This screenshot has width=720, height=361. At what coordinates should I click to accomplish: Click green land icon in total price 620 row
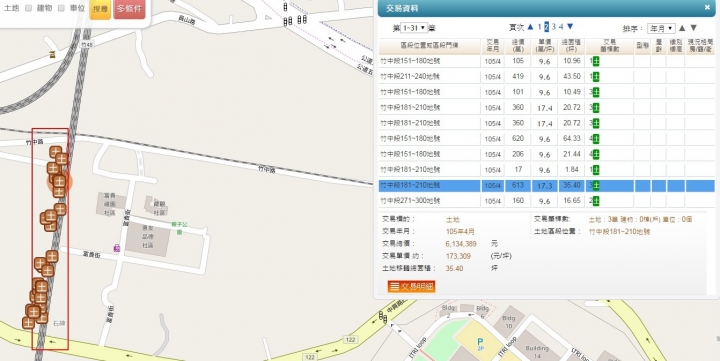(x=596, y=139)
